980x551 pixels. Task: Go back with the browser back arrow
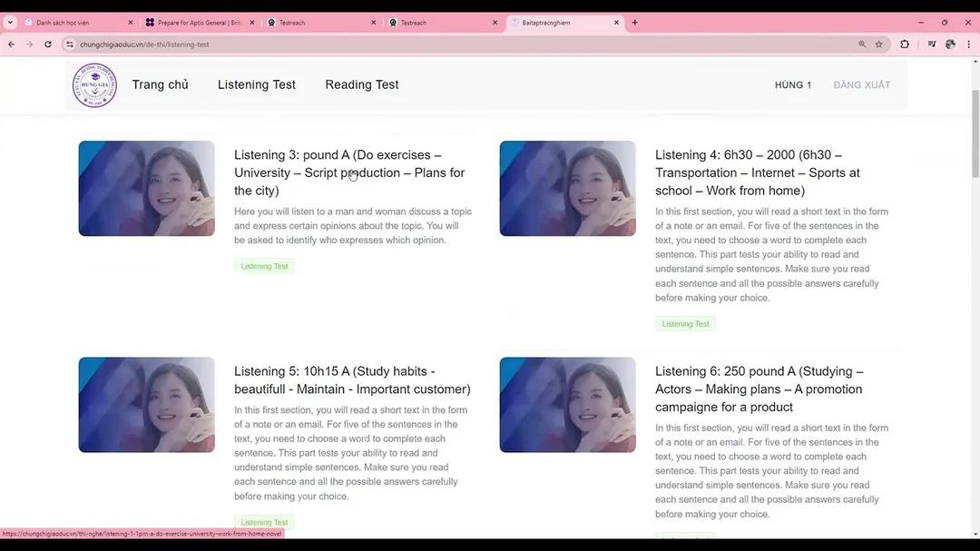click(11, 44)
